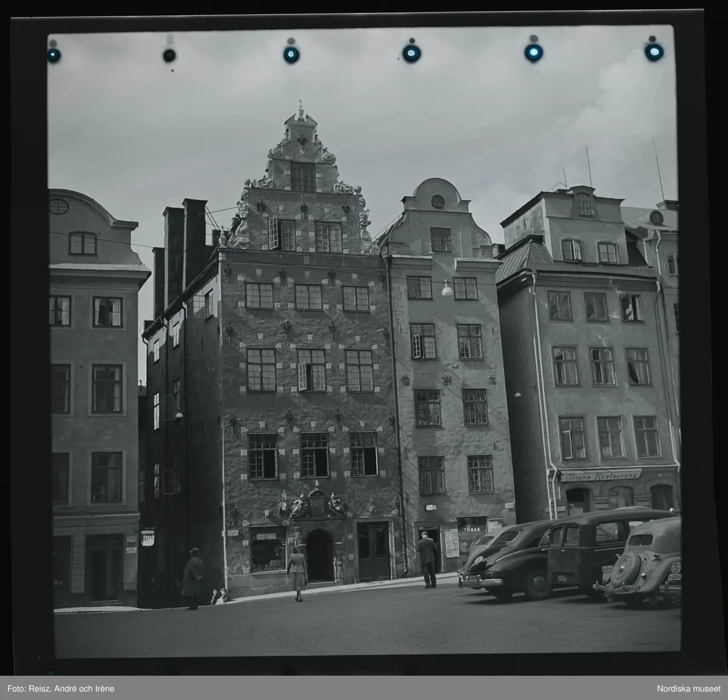Click the woman walking toward the archway
The image size is (728, 700).
click(297, 573)
